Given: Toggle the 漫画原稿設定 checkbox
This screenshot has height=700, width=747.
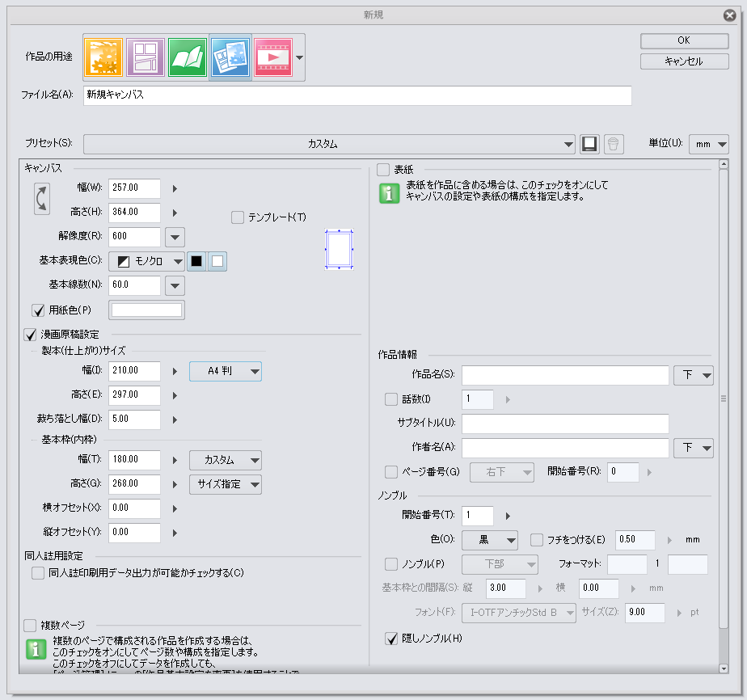Looking at the screenshot, I should [x=30, y=335].
